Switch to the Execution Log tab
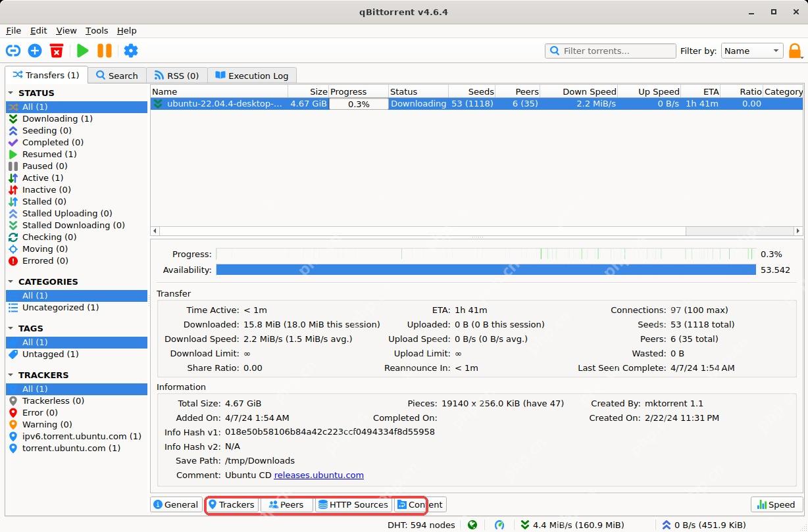 coord(252,76)
